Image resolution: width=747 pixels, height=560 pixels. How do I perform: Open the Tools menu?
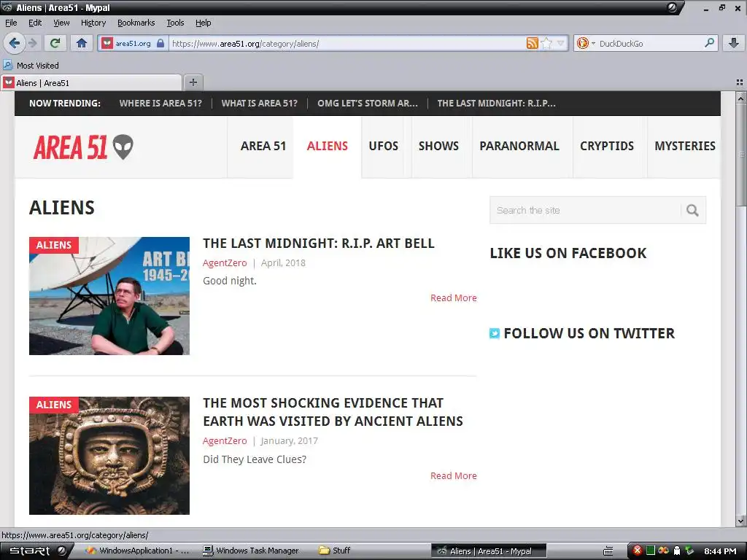(175, 23)
